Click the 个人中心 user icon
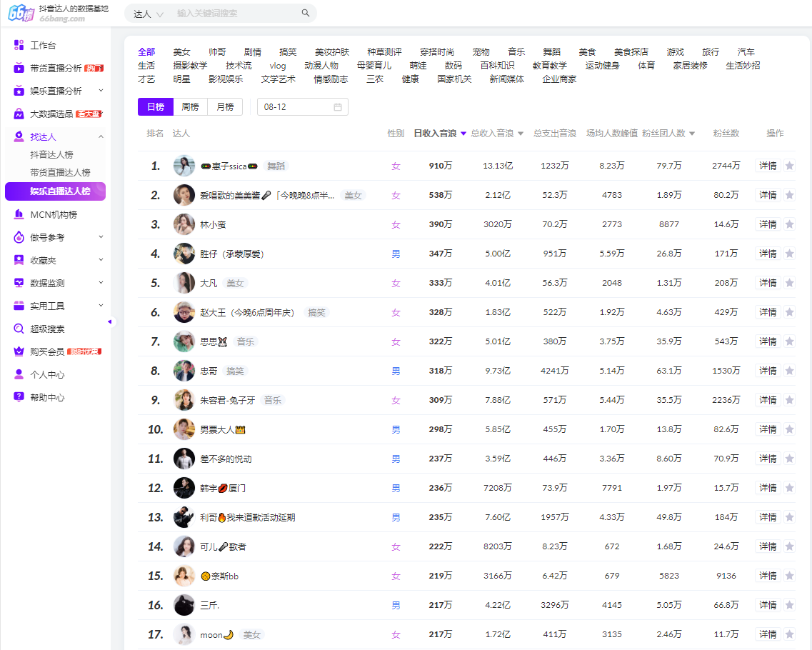The width and height of the screenshot is (812, 650). point(19,374)
